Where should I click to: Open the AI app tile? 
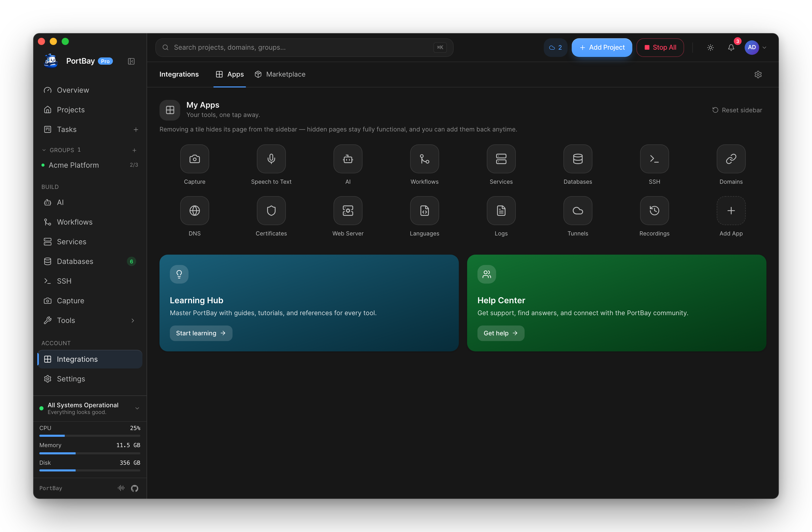click(348, 159)
